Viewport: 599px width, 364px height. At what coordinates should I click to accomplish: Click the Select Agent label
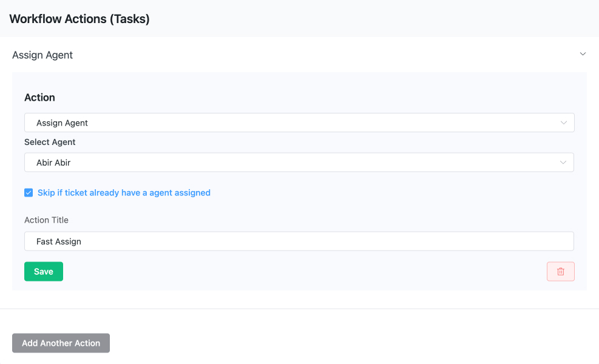(x=50, y=142)
